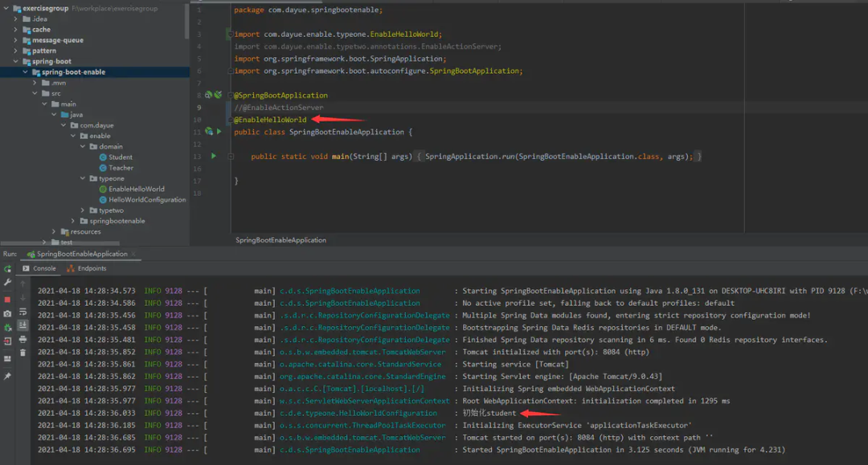Toggle scroll to end of console
This screenshot has height=465, width=868.
click(x=23, y=325)
